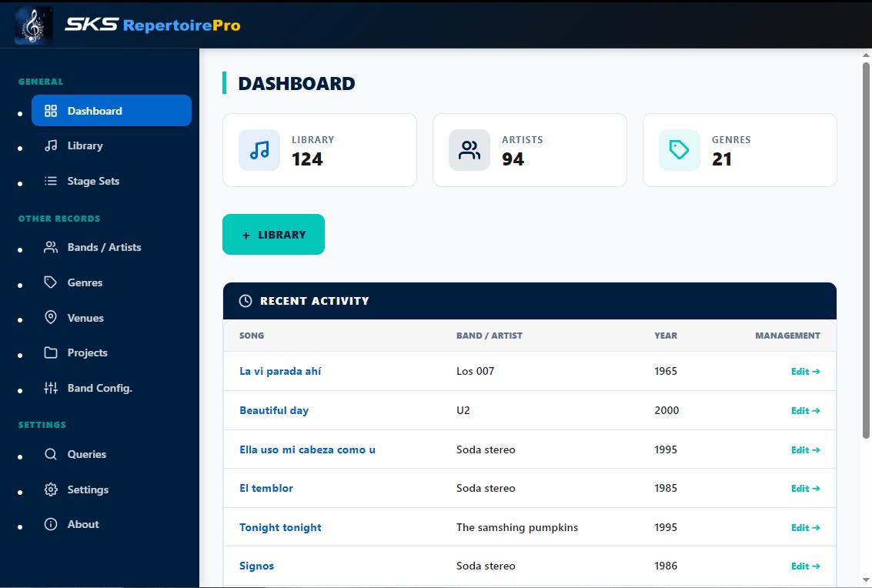Click the Artists 94 stat card
The width and height of the screenshot is (872, 588).
click(x=530, y=150)
